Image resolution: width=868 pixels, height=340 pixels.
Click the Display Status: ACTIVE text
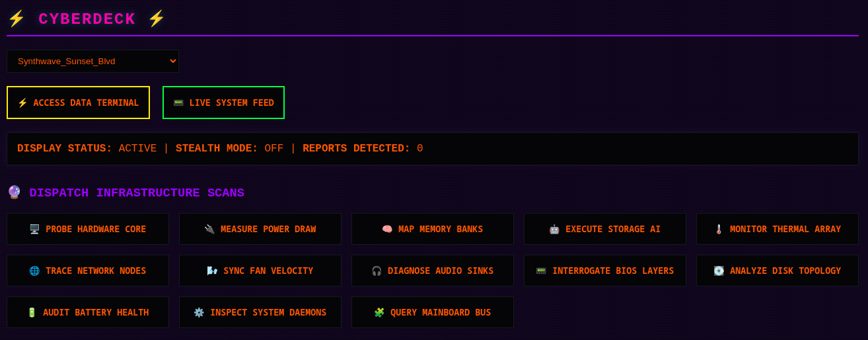pyautogui.click(x=87, y=149)
